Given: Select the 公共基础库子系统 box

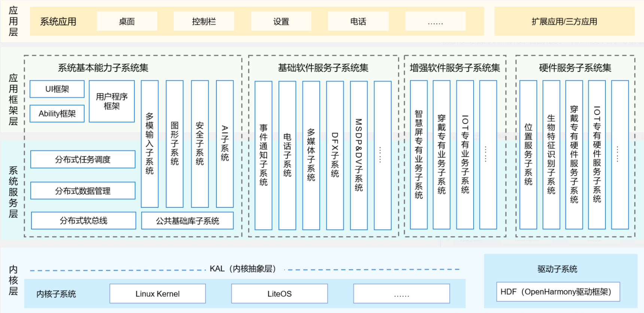Looking at the screenshot, I should (x=187, y=221).
